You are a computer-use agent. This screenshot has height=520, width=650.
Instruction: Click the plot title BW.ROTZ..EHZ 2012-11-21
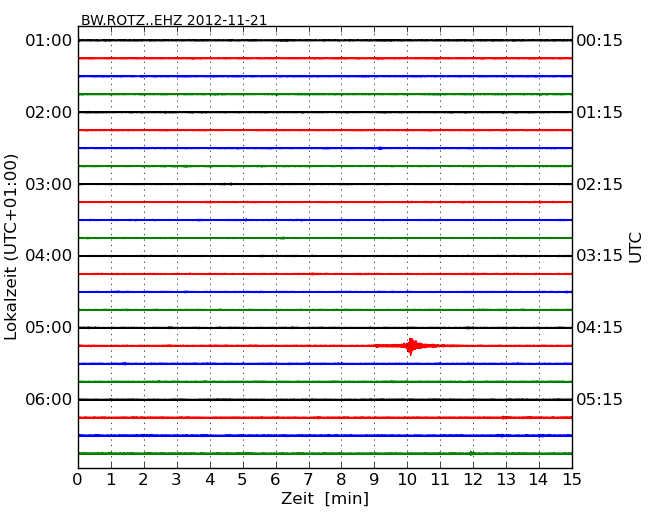coord(174,20)
